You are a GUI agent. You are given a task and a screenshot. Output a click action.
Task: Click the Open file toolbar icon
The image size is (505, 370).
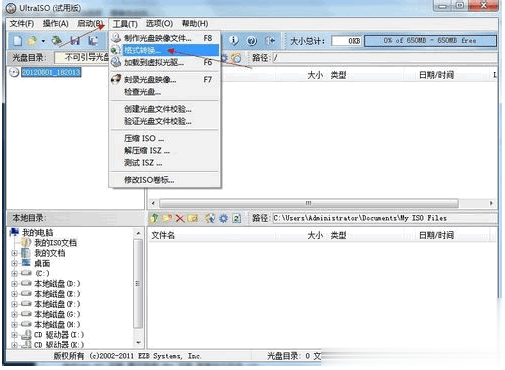tap(32, 41)
